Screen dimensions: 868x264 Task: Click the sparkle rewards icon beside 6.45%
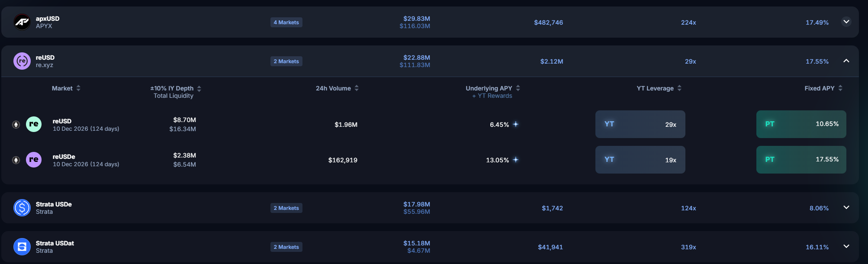516,124
